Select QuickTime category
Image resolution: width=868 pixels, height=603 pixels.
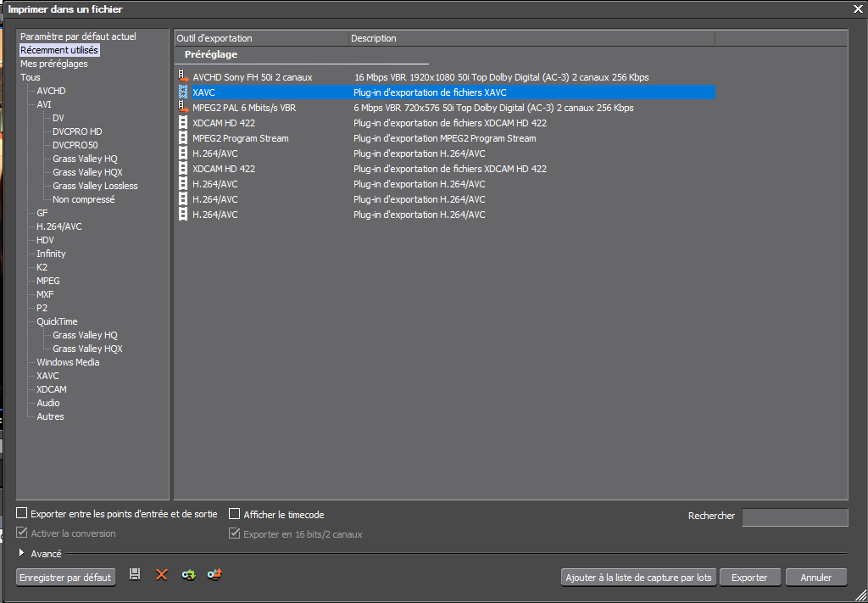pos(57,321)
